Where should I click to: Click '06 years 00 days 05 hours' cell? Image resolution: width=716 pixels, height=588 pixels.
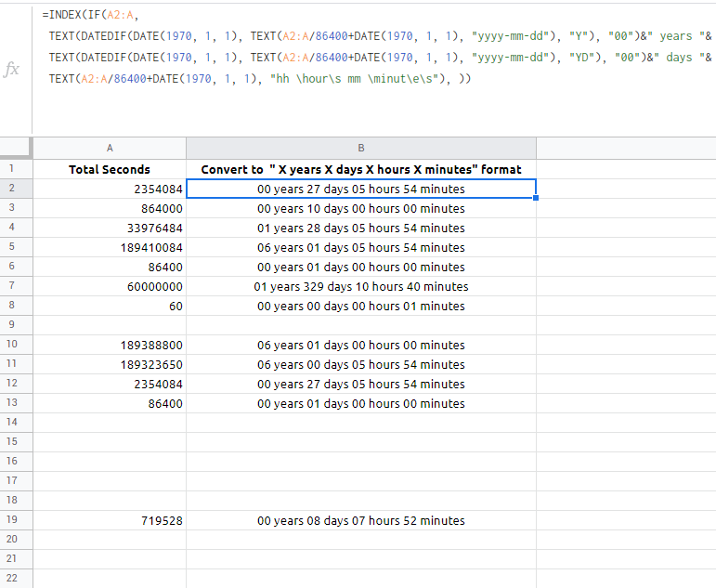pos(361,364)
